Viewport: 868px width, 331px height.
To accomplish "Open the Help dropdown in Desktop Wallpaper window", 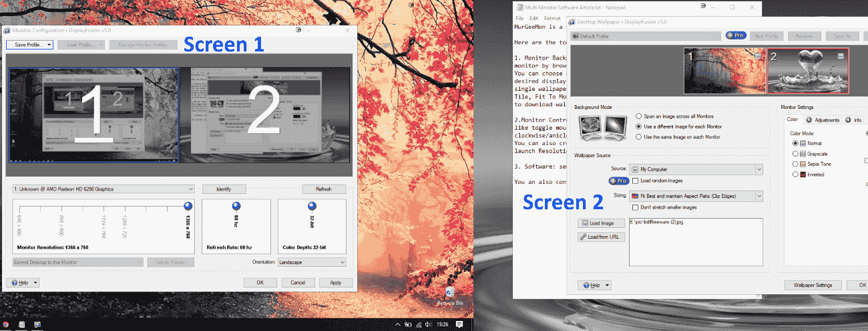I will click(594, 285).
